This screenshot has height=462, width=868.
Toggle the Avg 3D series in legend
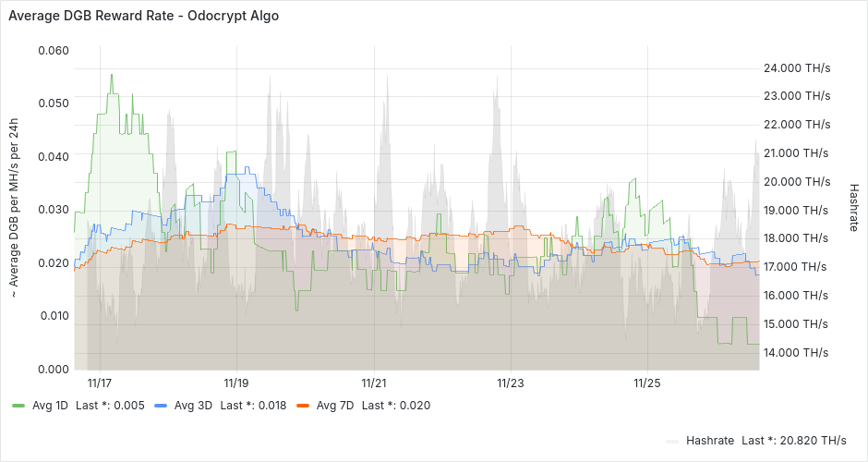coord(190,405)
